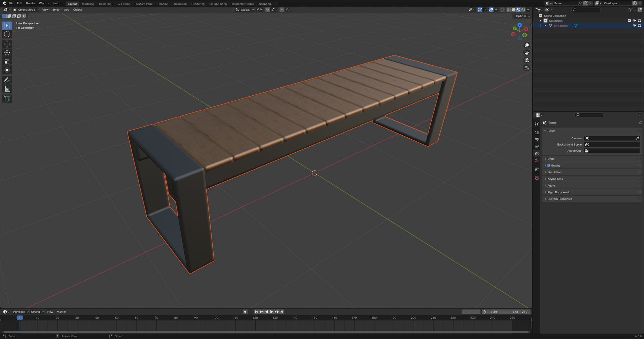Image resolution: width=644 pixels, height=339 pixels.
Task: Select the Rotate tool
Action: point(7,53)
